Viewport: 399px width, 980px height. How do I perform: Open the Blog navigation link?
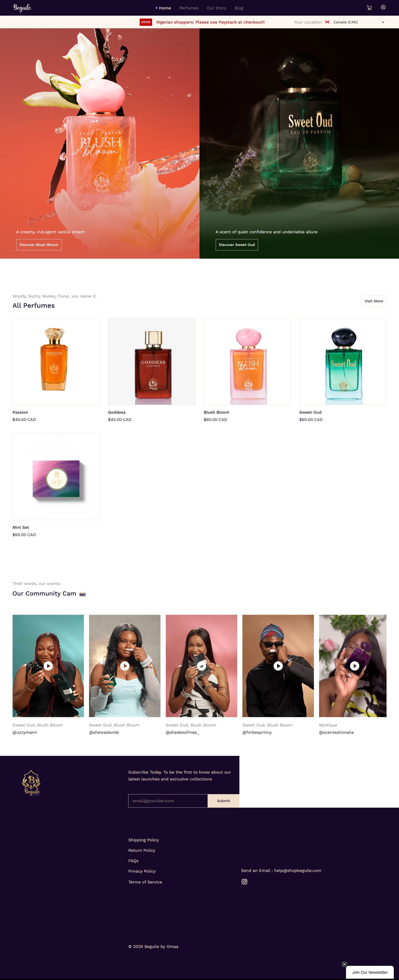coord(239,8)
